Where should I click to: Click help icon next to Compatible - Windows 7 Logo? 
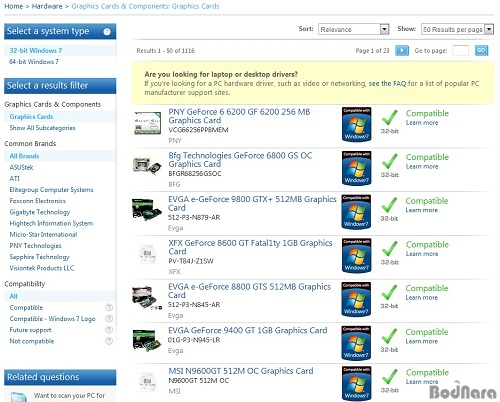[x=109, y=319]
